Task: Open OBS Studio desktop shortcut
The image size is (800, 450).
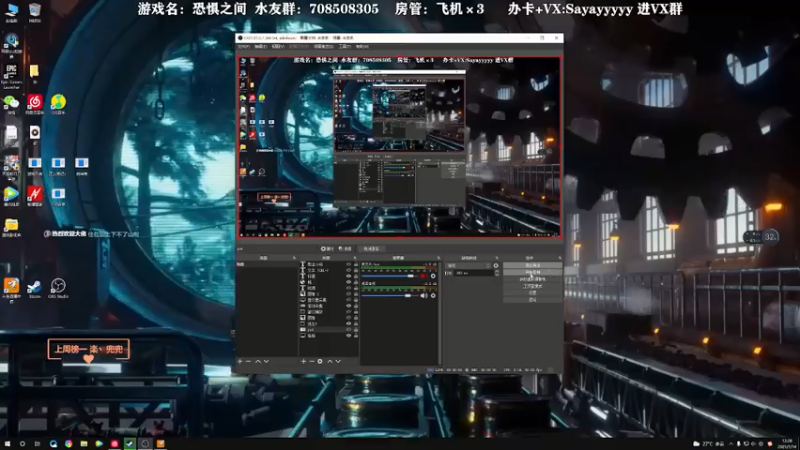Action: pos(58,288)
